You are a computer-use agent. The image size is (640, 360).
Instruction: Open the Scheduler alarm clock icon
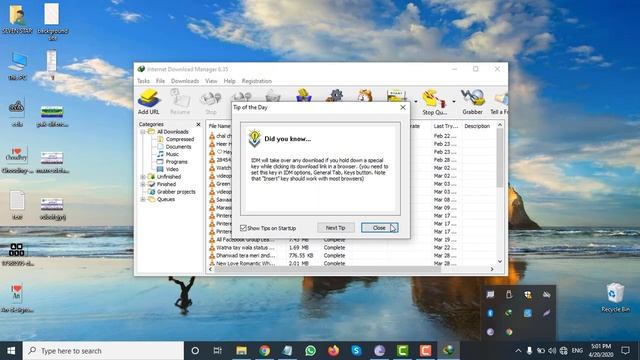coord(364,96)
